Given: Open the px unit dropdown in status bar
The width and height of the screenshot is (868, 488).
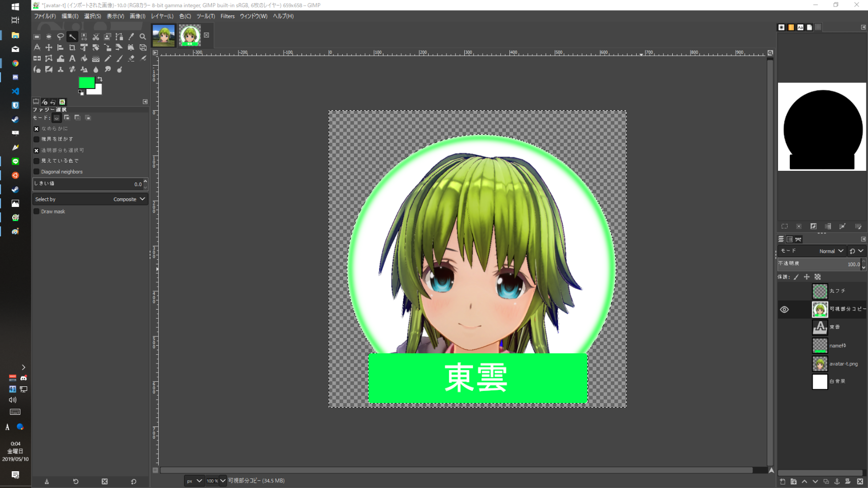Looking at the screenshot, I should [194, 481].
